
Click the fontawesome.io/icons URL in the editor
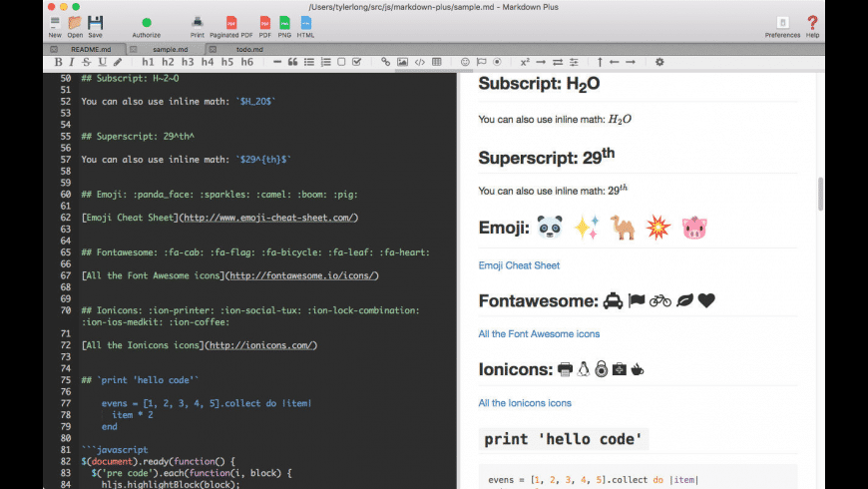click(302, 275)
